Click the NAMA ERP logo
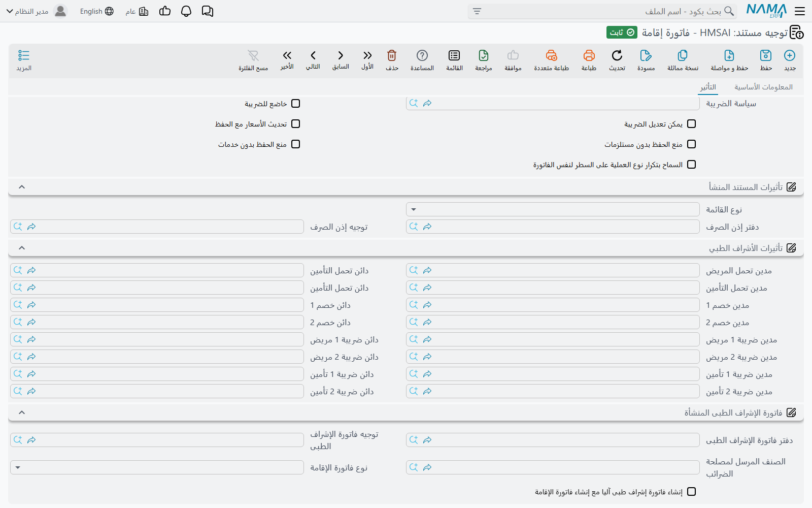The width and height of the screenshot is (812, 508). pos(766,11)
